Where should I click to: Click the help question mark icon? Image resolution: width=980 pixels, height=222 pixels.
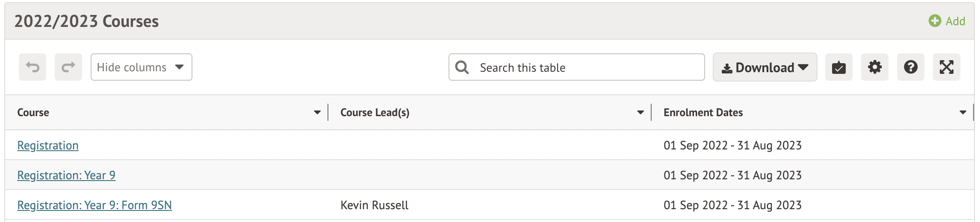click(911, 67)
